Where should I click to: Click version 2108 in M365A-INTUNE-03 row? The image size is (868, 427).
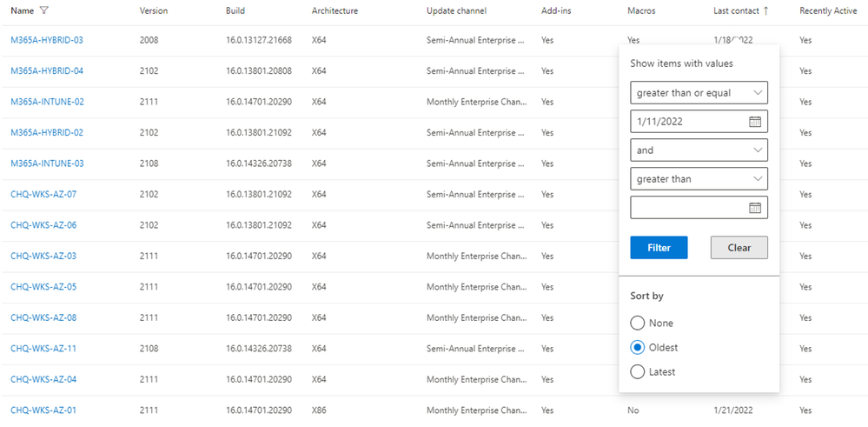click(149, 163)
